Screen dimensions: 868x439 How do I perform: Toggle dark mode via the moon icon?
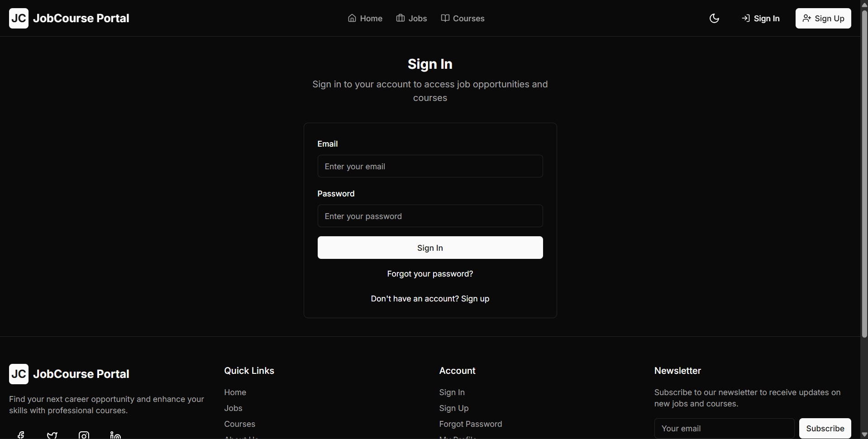714,18
